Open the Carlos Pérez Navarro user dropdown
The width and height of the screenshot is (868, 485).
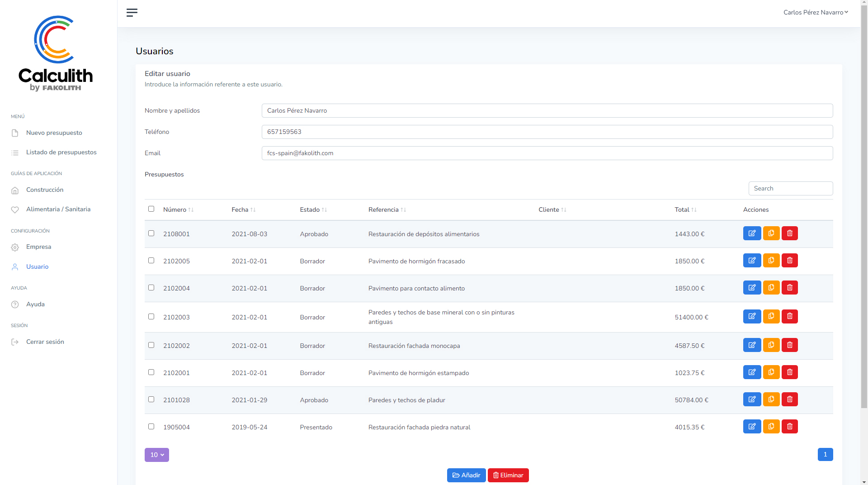[815, 13]
